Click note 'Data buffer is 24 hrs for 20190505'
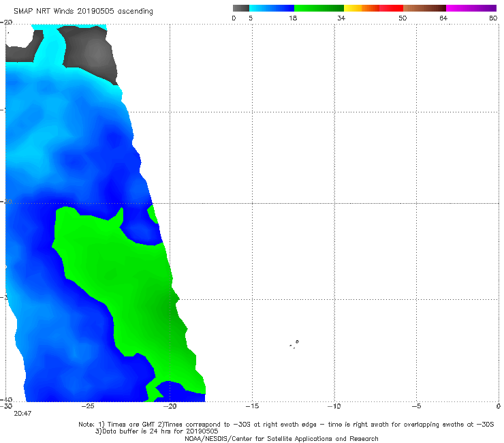Screen dimensions: 504x443 pyautogui.click(x=157, y=431)
